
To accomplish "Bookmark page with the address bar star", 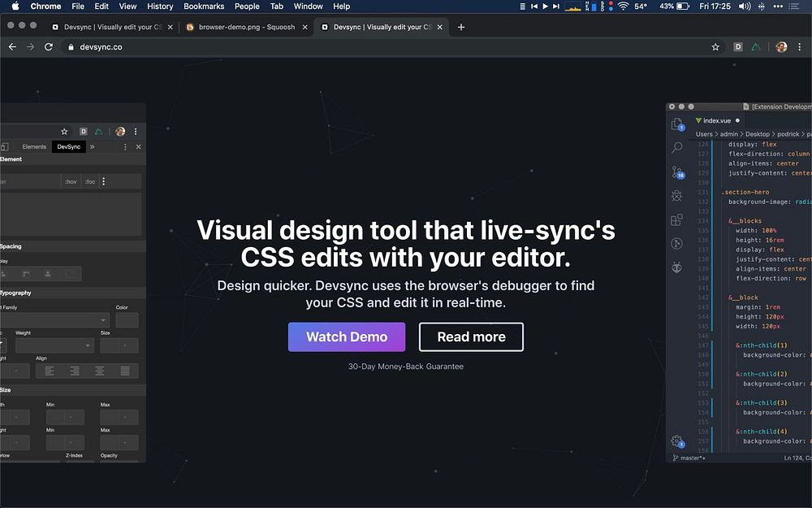I will [x=715, y=46].
